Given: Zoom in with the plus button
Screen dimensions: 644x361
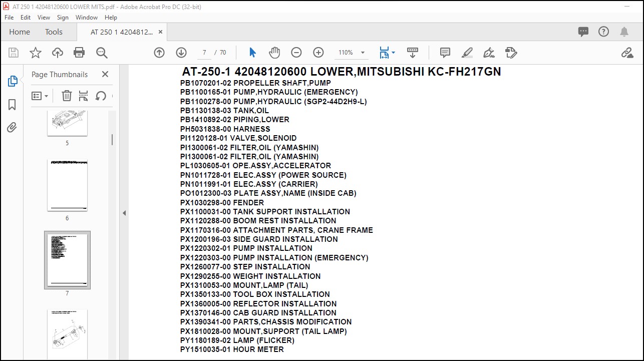Looking at the screenshot, I should tap(318, 53).
